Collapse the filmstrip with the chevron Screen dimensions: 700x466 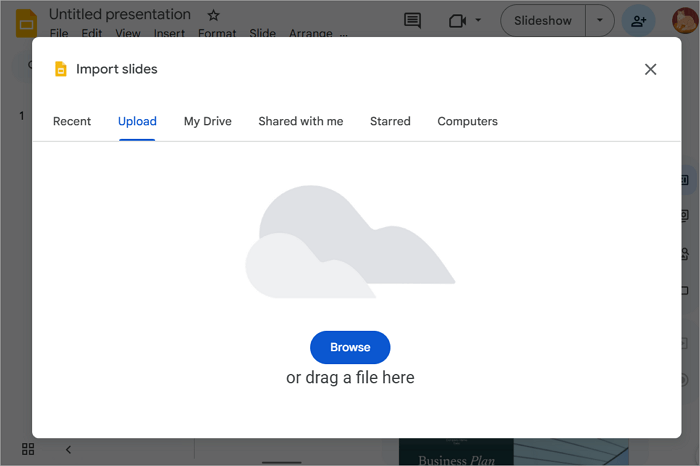coord(68,449)
